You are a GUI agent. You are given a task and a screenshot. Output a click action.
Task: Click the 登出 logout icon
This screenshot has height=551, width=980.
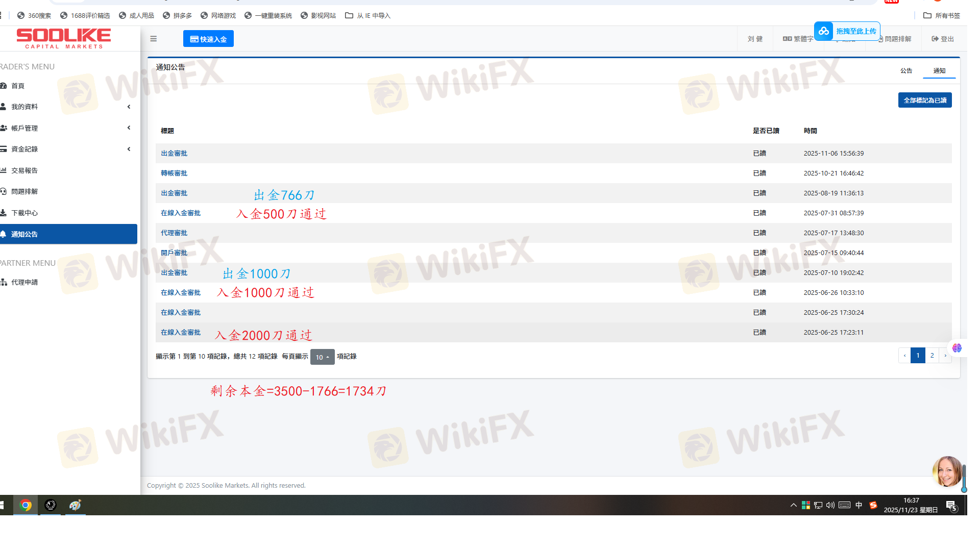[x=935, y=39]
